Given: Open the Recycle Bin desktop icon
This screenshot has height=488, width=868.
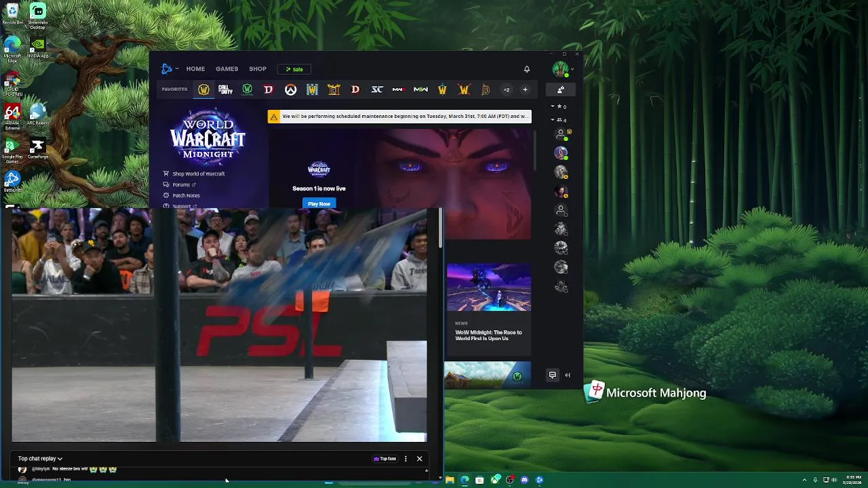Looking at the screenshot, I should 12,14.
